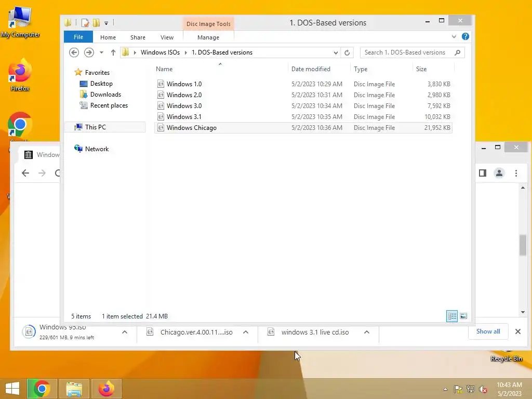Click Chrome in the taskbar

[42, 389]
